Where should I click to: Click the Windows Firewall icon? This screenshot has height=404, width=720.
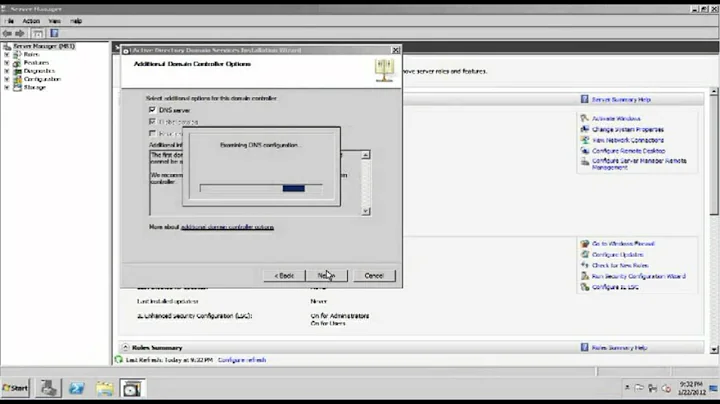click(x=584, y=243)
